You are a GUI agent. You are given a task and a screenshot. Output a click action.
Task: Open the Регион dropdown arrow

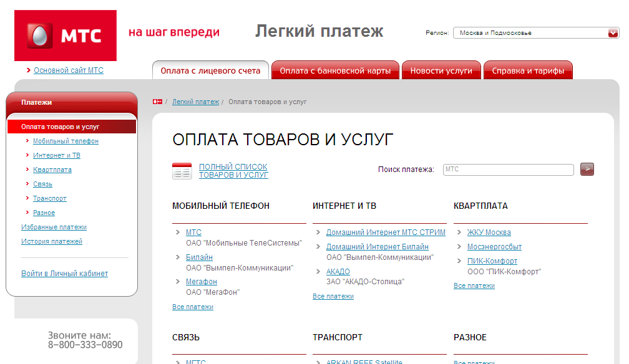pos(613,33)
